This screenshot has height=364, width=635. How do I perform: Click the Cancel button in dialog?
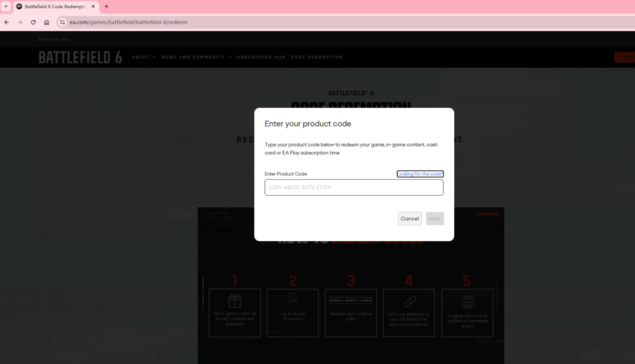pos(410,219)
